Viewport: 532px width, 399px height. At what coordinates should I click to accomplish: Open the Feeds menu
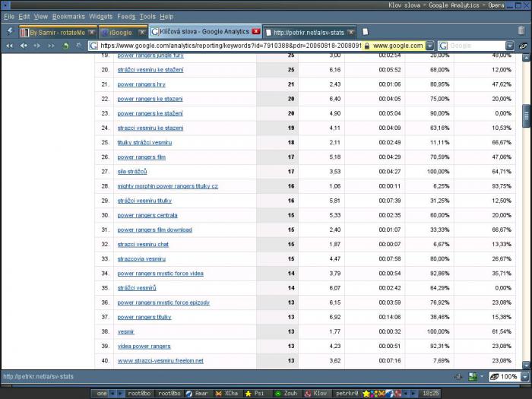click(x=126, y=17)
